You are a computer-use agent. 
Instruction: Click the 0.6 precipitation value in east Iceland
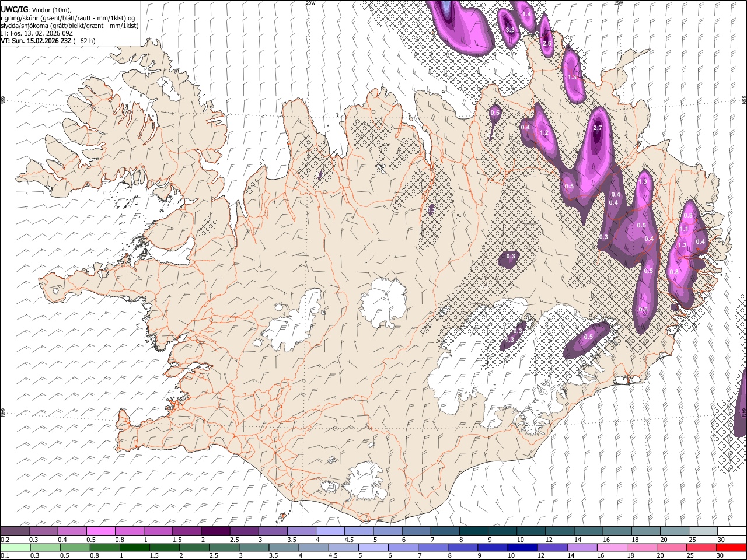688,215
